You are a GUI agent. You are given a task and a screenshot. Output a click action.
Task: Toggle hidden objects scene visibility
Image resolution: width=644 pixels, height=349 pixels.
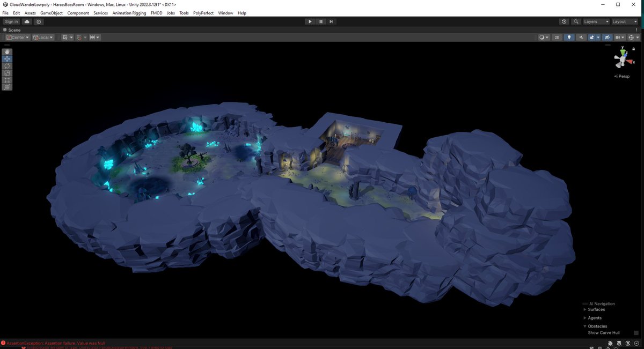607,38
